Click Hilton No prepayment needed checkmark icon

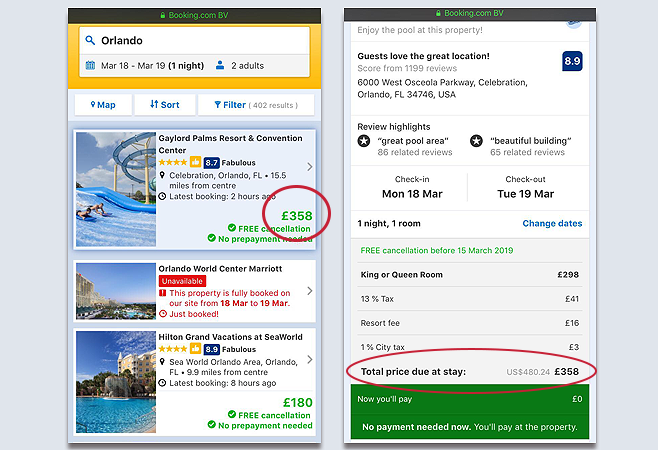point(212,425)
